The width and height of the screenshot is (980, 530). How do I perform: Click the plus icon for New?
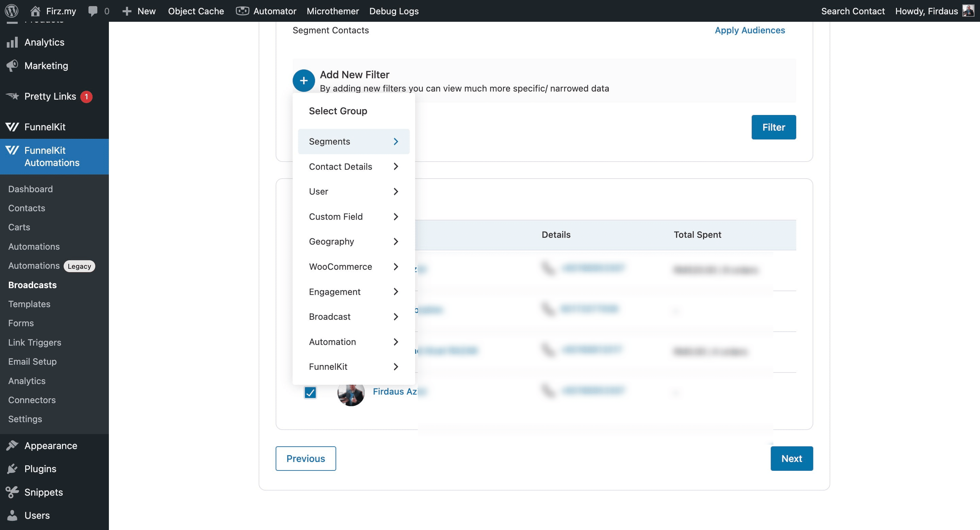(x=127, y=11)
